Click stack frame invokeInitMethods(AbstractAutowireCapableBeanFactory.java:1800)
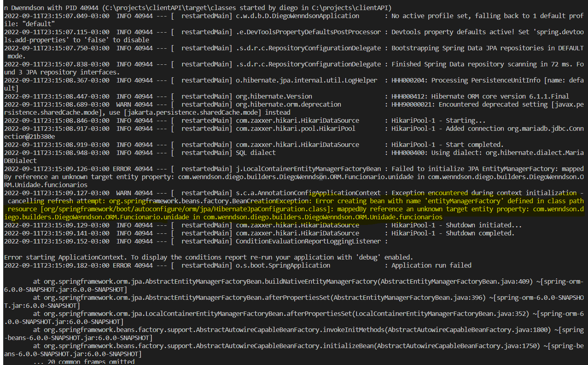The height and width of the screenshot is (365, 588). [437, 330]
